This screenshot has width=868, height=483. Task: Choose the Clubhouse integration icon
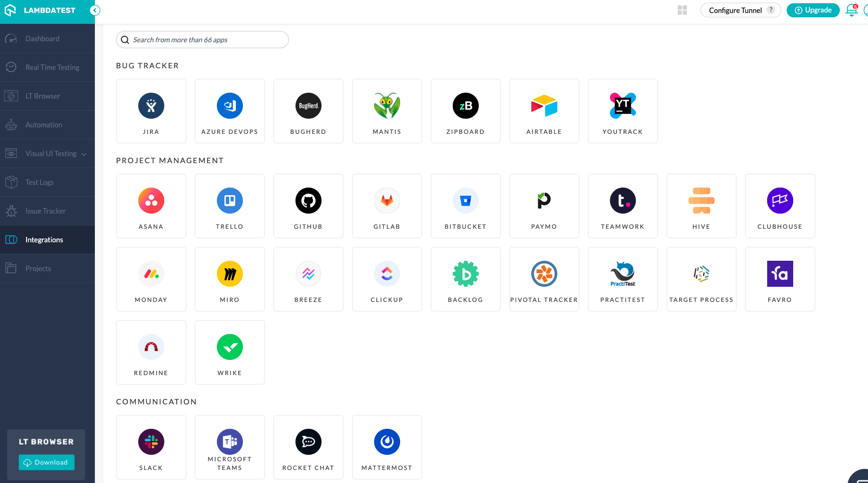pyautogui.click(x=780, y=201)
